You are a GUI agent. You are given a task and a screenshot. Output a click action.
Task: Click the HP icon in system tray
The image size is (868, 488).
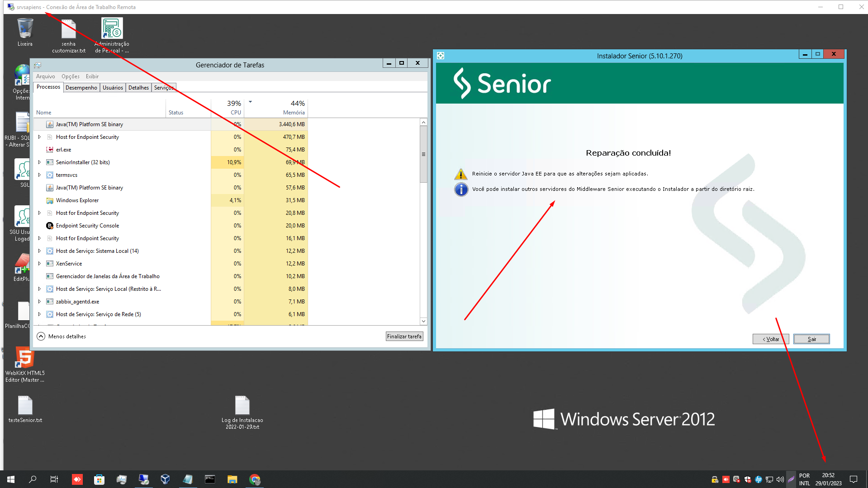[759, 479]
